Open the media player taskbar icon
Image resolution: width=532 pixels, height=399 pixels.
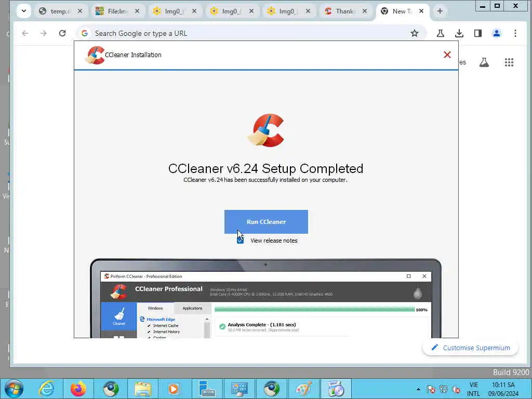tap(175, 389)
